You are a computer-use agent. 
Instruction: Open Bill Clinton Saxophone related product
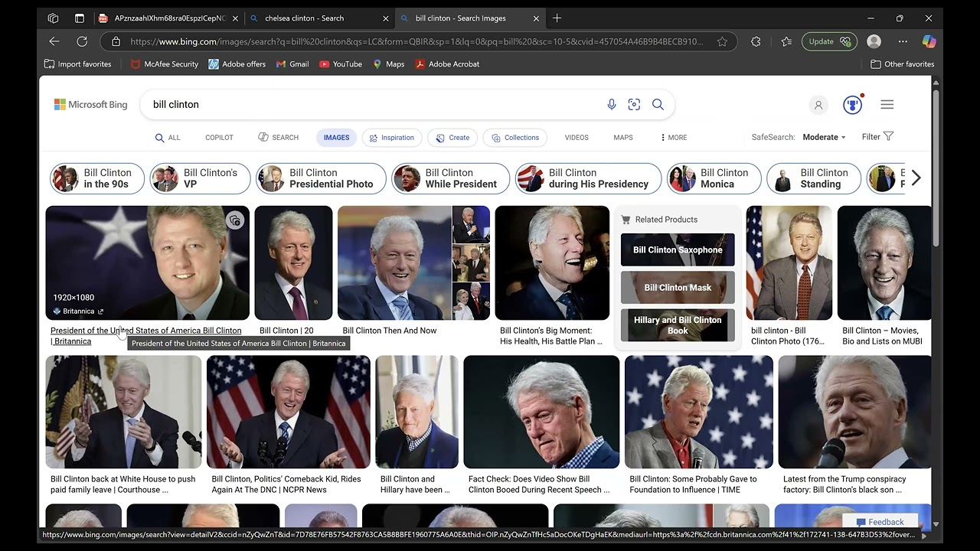678,249
